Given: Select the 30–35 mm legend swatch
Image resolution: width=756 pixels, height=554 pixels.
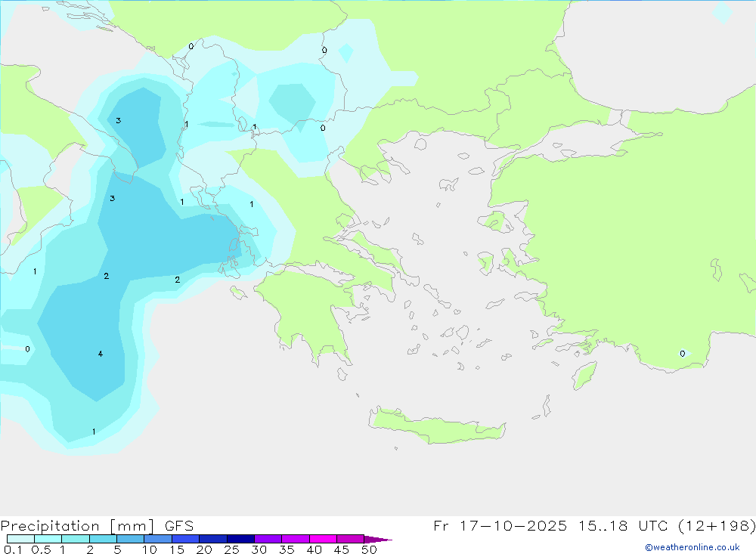Looking at the screenshot, I should (268, 539).
